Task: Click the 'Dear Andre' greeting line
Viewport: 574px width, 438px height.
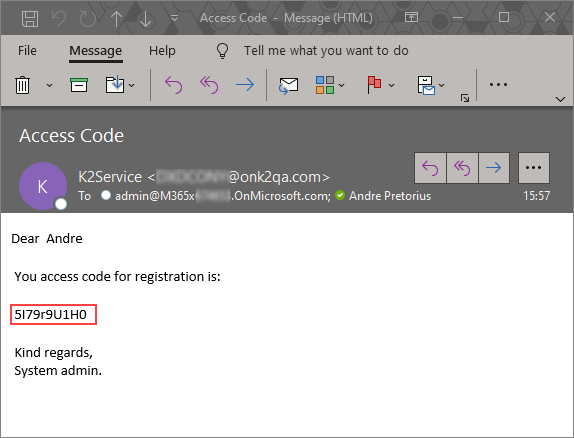Action: click(47, 239)
